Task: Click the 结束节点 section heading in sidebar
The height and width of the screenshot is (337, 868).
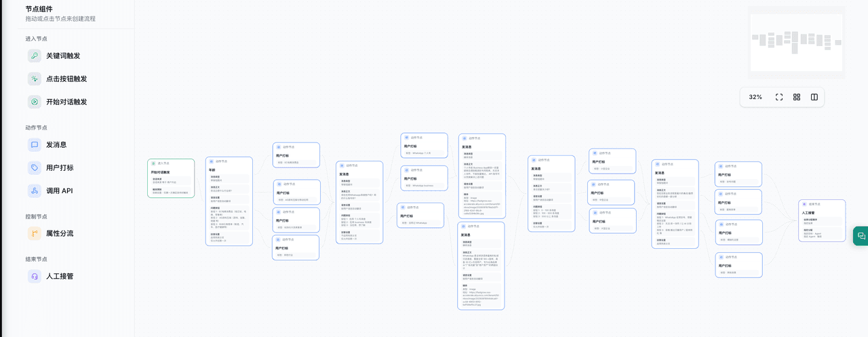Action: [37, 259]
